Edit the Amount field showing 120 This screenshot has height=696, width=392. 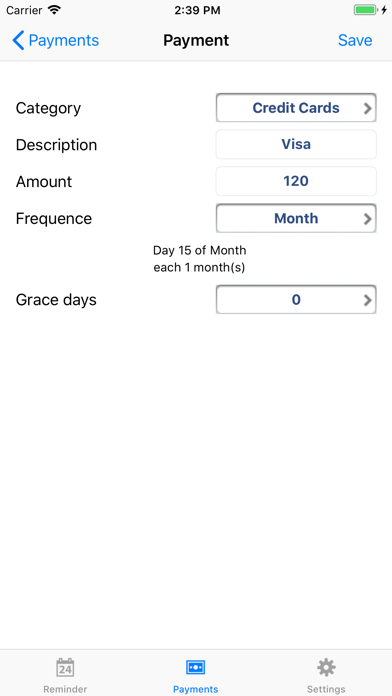point(296,181)
